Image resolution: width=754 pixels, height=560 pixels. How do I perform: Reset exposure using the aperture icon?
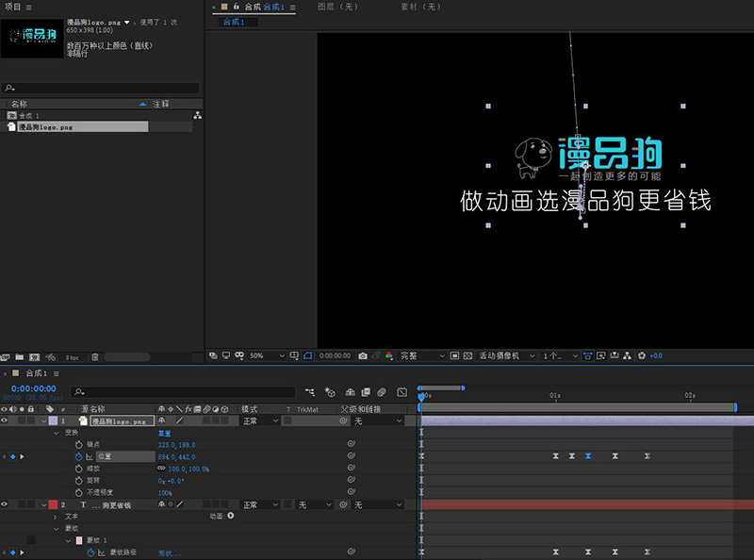[x=642, y=356]
